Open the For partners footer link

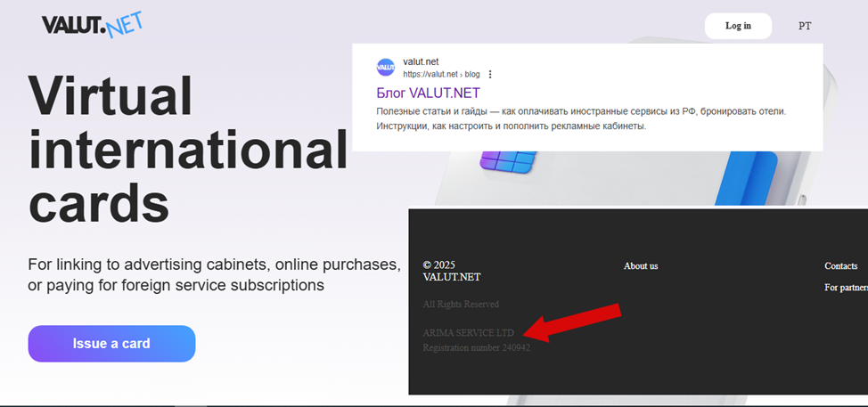click(847, 287)
